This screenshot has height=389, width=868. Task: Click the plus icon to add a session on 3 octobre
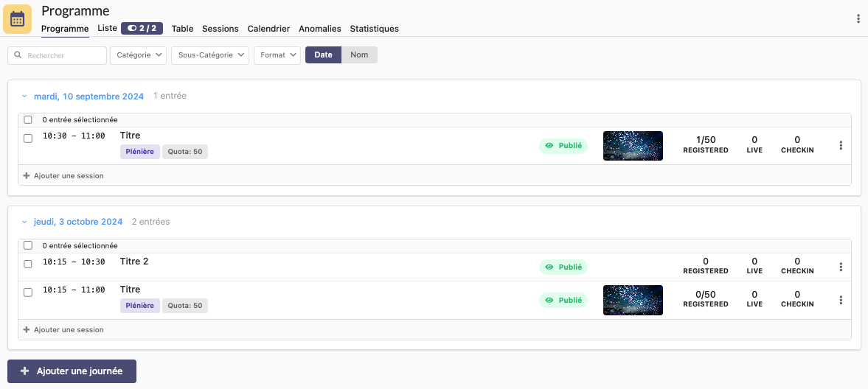[27, 330]
